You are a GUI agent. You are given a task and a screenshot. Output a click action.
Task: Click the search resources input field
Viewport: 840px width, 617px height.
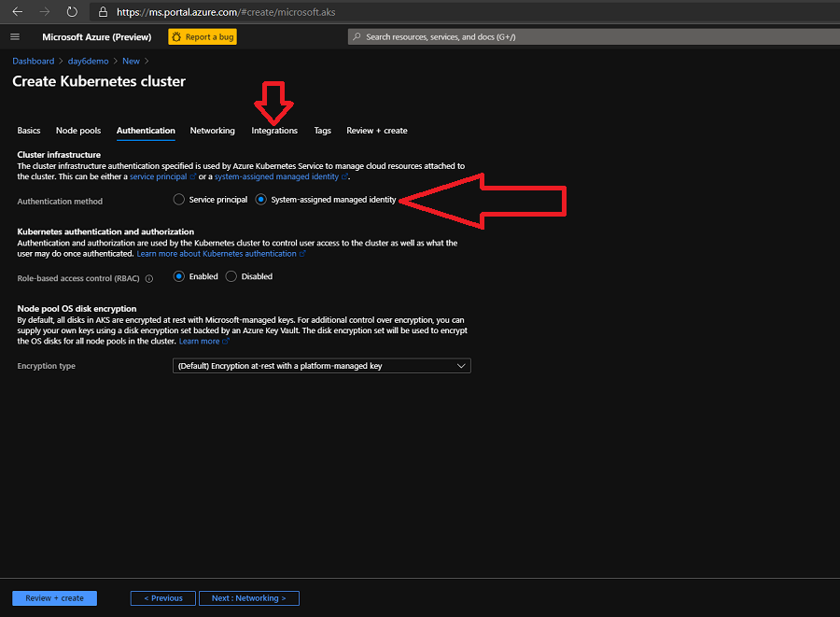click(x=588, y=36)
